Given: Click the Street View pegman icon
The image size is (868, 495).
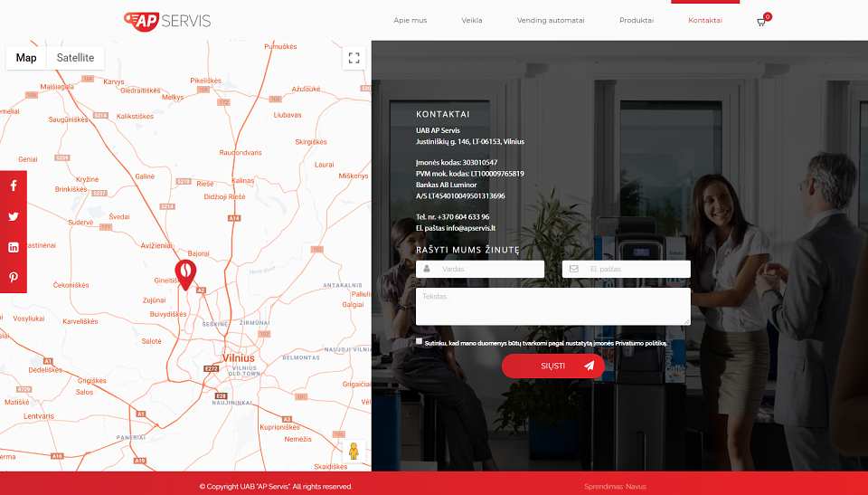Looking at the screenshot, I should pos(354,452).
